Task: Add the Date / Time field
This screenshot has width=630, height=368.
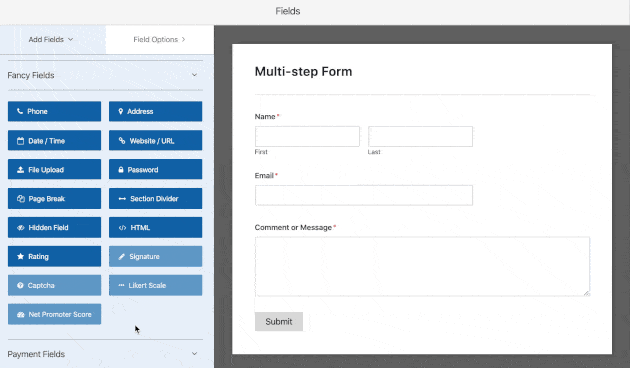Action: coord(54,141)
